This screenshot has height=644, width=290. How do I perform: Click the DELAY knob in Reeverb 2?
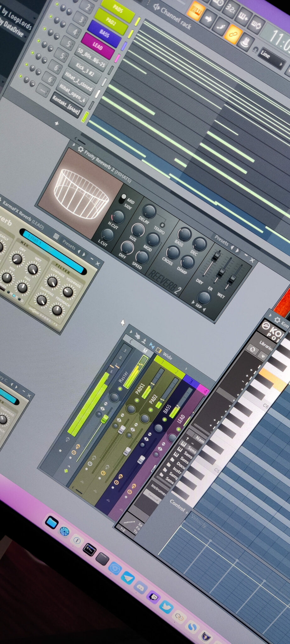(149, 211)
